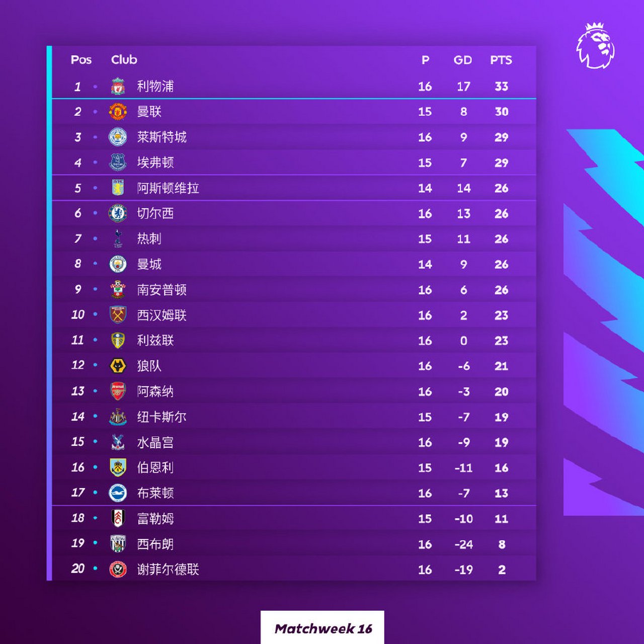
Task: Click the Sheffield United crest
Action: 118,569
